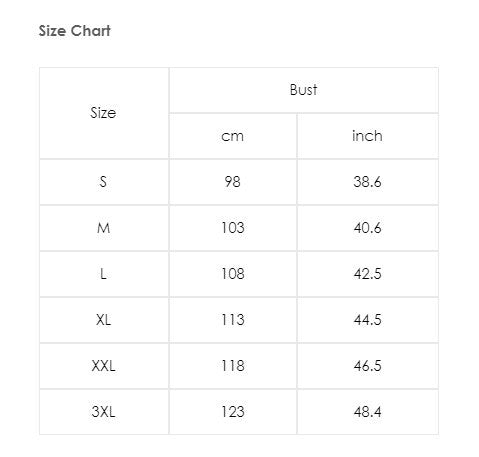The height and width of the screenshot is (457, 479).
Task: Select the inch subheader cell
Action: 368,136
